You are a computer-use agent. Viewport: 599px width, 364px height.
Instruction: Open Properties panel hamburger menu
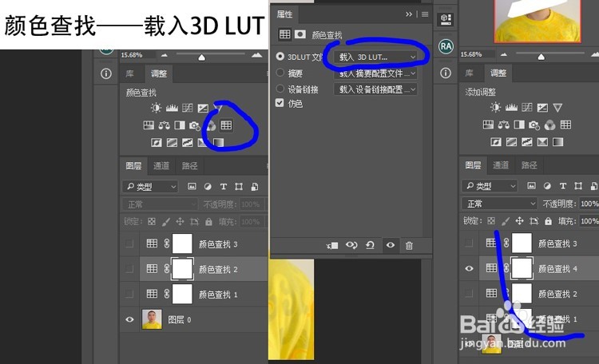[x=425, y=14]
